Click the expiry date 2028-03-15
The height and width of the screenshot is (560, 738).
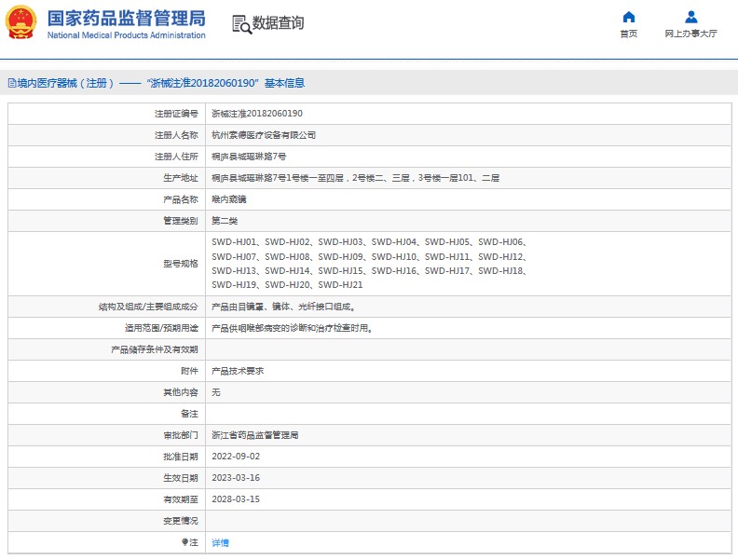tap(236, 499)
